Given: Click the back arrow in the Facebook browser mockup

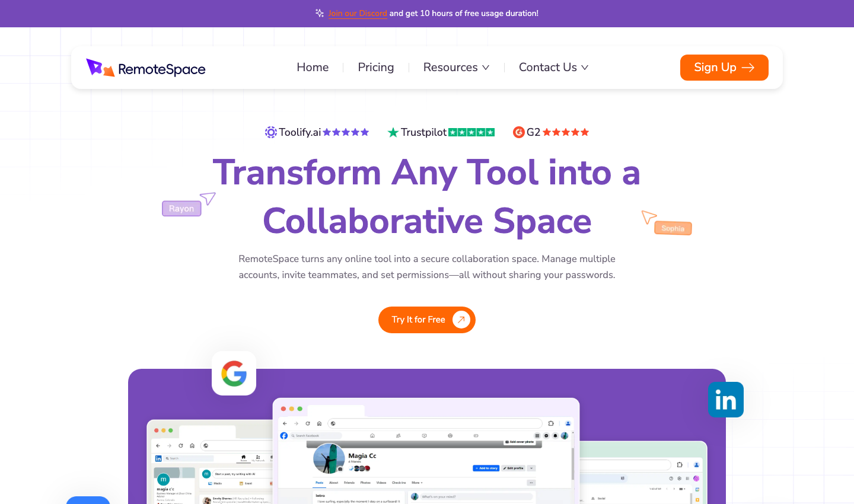Looking at the screenshot, I should coord(285,423).
